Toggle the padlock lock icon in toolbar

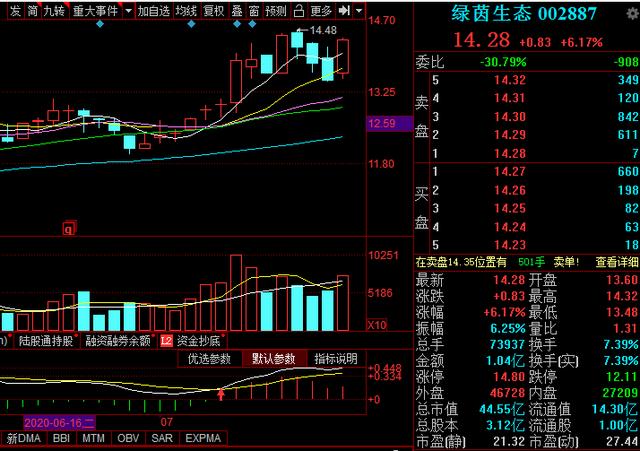(299, 11)
